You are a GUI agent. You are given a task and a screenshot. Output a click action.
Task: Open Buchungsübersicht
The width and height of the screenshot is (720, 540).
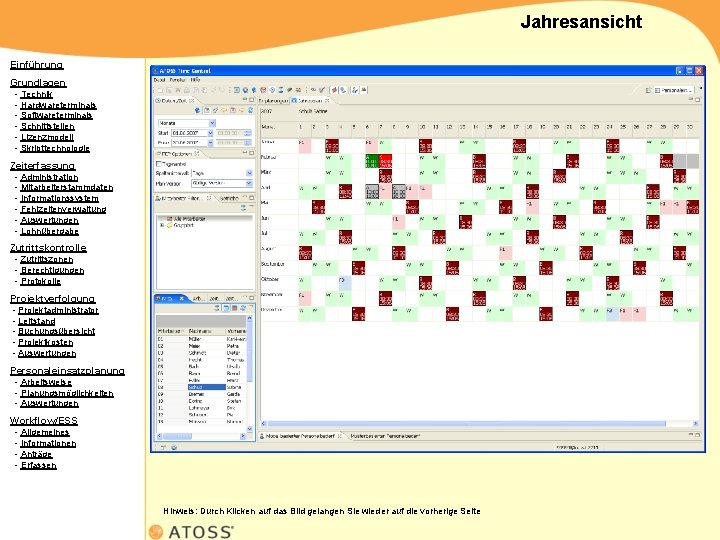(56, 331)
